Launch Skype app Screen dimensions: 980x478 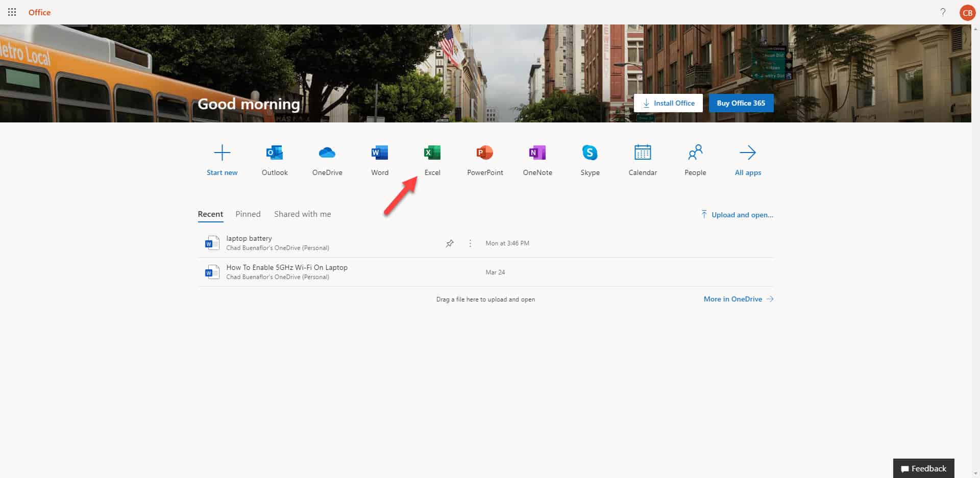(590, 160)
